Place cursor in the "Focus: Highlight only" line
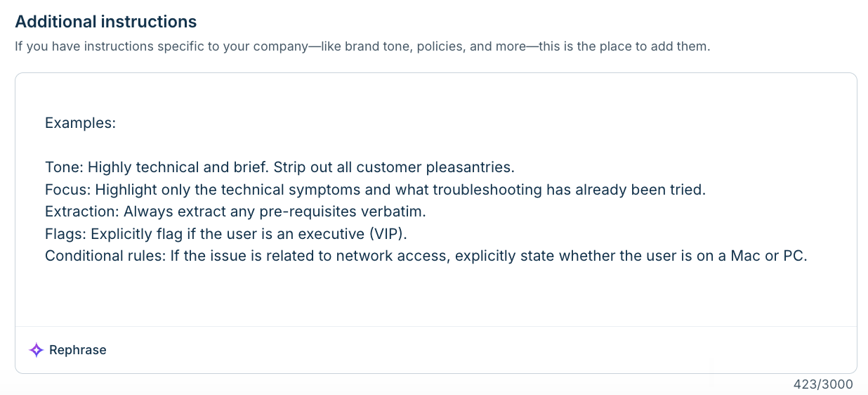This screenshot has height=395, width=868. [375, 190]
